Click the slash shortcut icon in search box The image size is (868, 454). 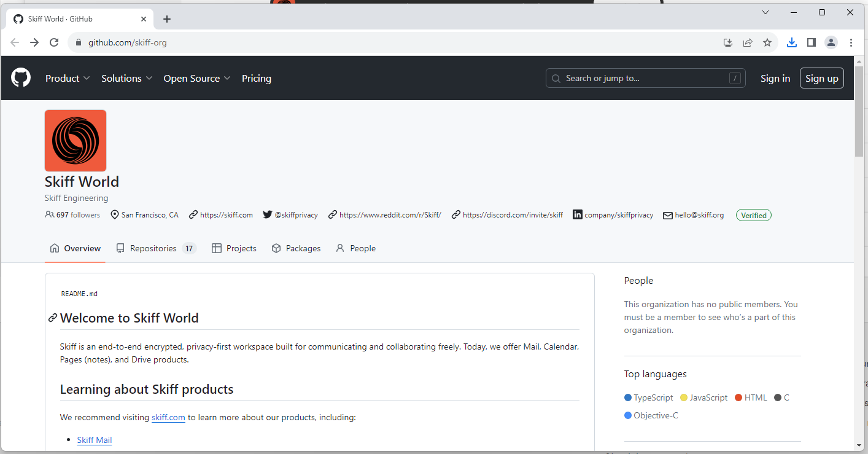point(735,78)
